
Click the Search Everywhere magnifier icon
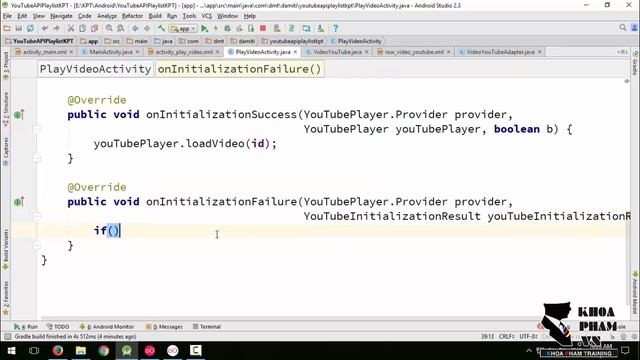622,28
